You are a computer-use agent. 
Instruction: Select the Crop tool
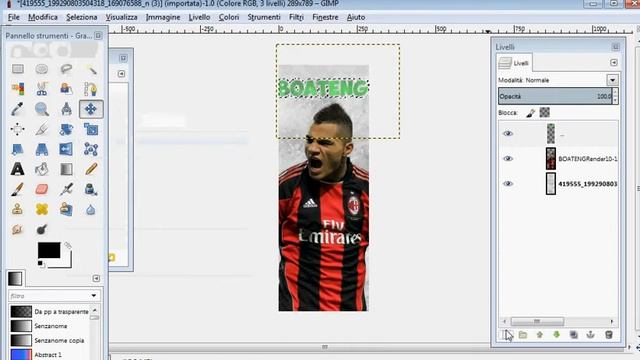click(x=42, y=129)
